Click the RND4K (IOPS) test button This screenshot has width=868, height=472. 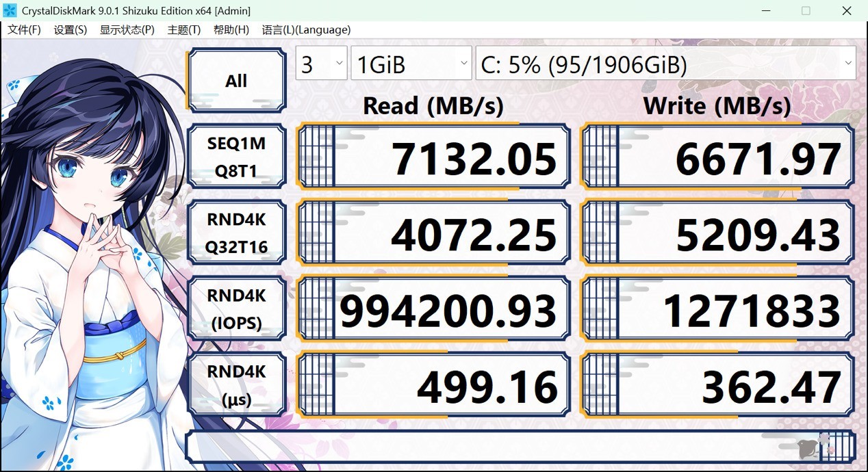pyautogui.click(x=236, y=309)
